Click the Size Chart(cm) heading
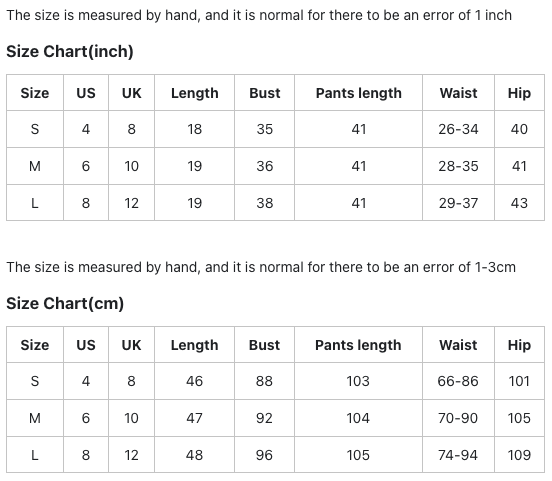 [65, 304]
